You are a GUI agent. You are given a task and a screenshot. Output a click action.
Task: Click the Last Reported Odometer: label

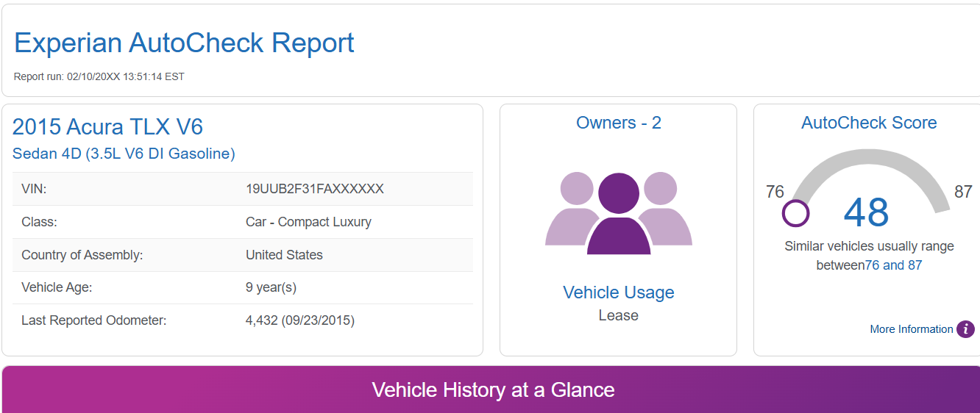click(94, 320)
